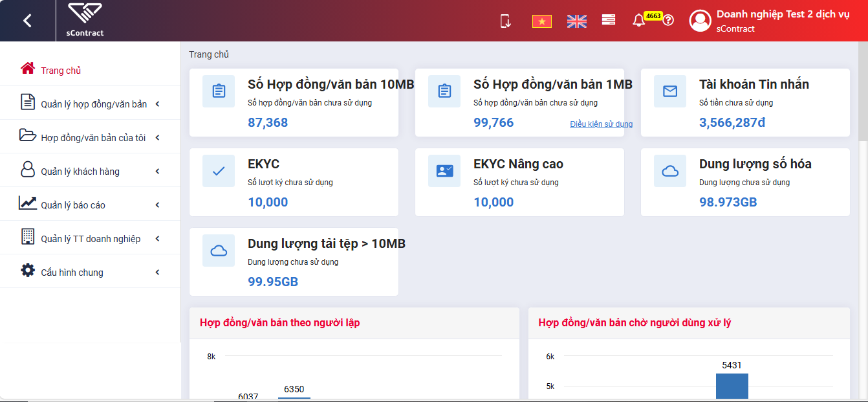This screenshot has height=402, width=868.
Task: Click cloud icon on Dung lượng số hóa card
Action: coord(670,171)
